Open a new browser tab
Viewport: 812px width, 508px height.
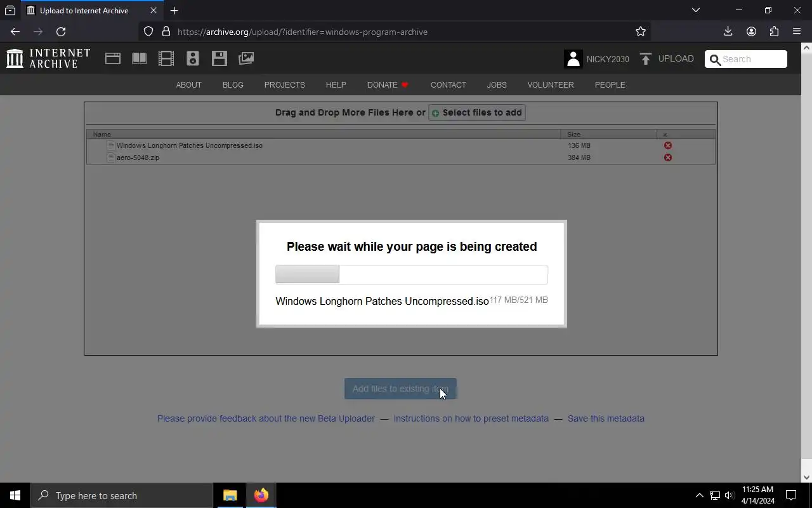(x=174, y=10)
